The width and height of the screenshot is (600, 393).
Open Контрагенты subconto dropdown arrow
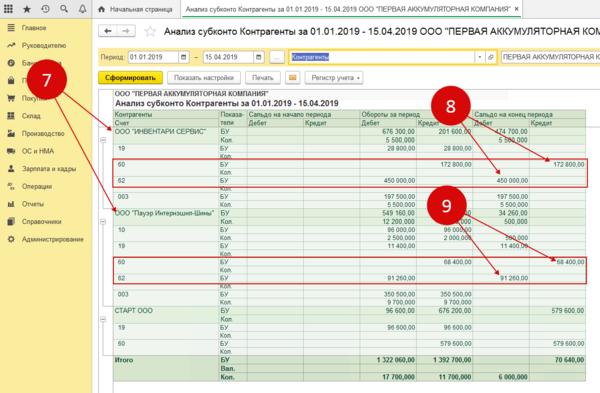[x=479, y=57]
